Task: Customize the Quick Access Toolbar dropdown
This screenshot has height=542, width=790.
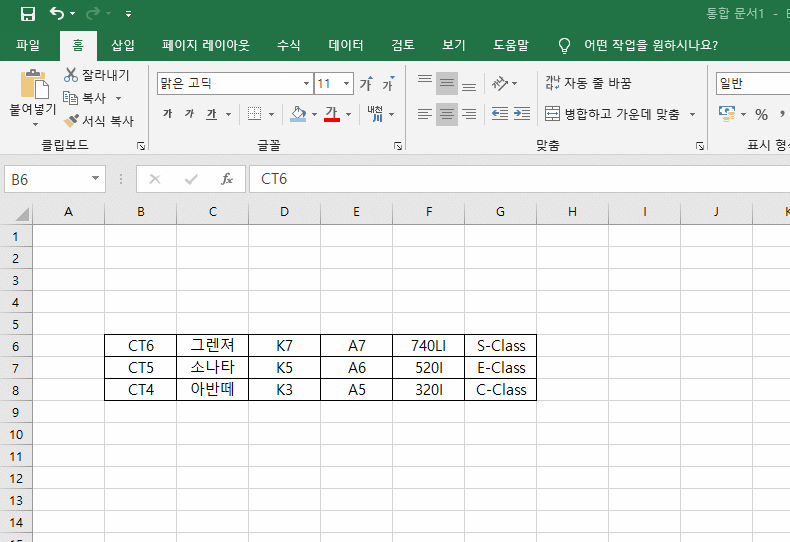Action: pyautogui.click(x=128, y=14)
